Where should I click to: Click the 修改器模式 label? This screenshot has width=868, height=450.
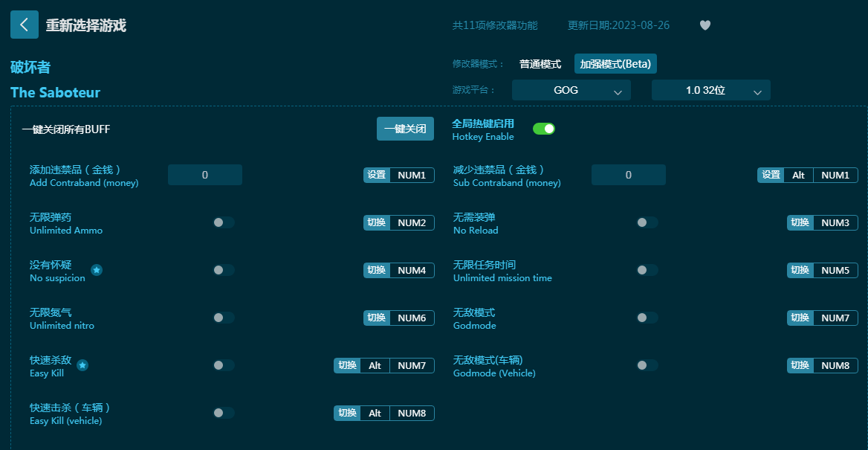click(479, 64)
